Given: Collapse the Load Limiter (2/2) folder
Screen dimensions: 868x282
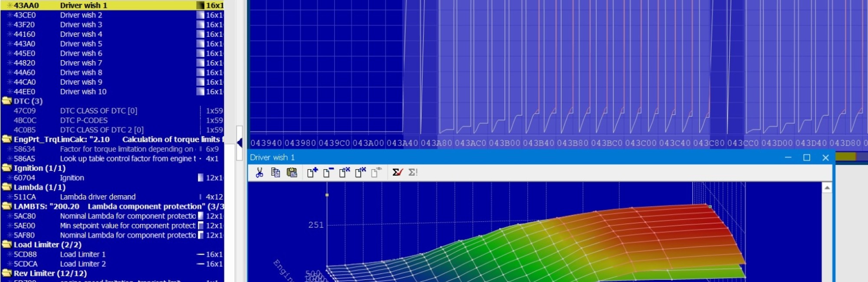Looking at the screenshot, I should pyautogui.click(x=7, y=245).
